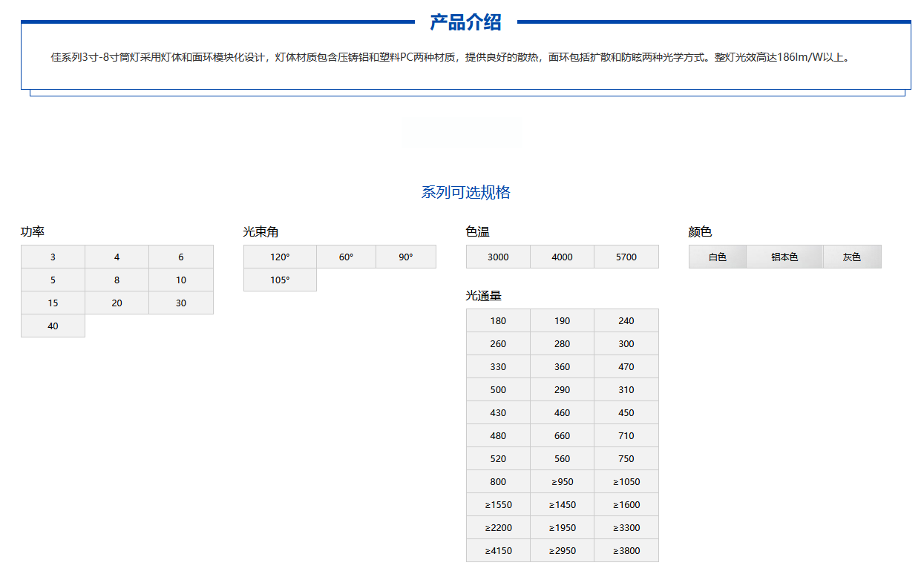Click the ≥1550 luminous flux cell
The image size is (924, 577).
(498, 504)
